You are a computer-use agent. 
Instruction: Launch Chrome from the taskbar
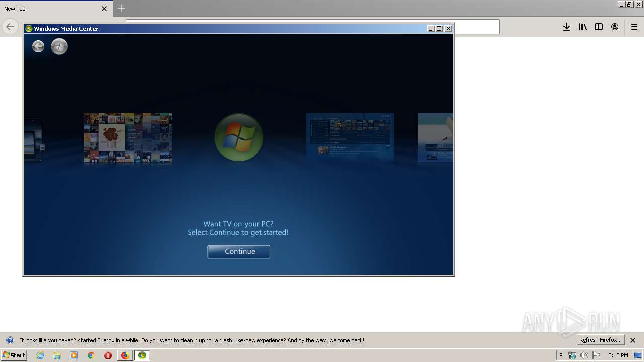pyautogui.click(x=91, y=355)
